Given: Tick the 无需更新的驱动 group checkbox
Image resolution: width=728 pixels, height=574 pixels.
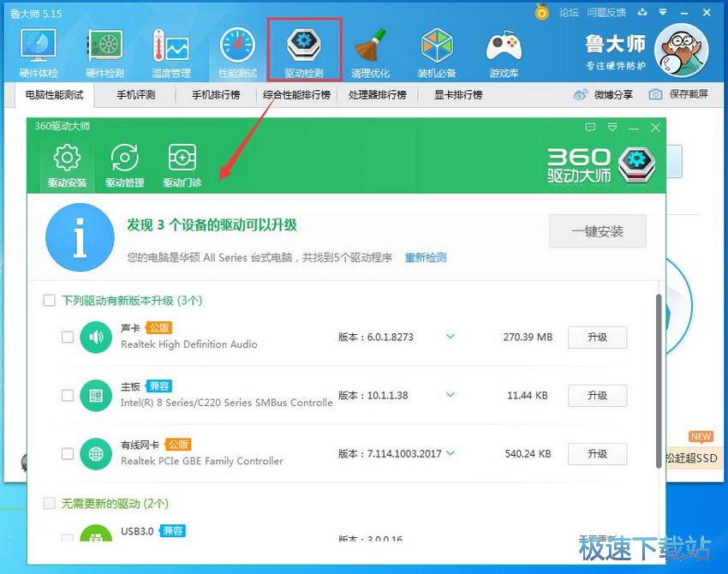Looking at the screenshot, I should (49, 504).
